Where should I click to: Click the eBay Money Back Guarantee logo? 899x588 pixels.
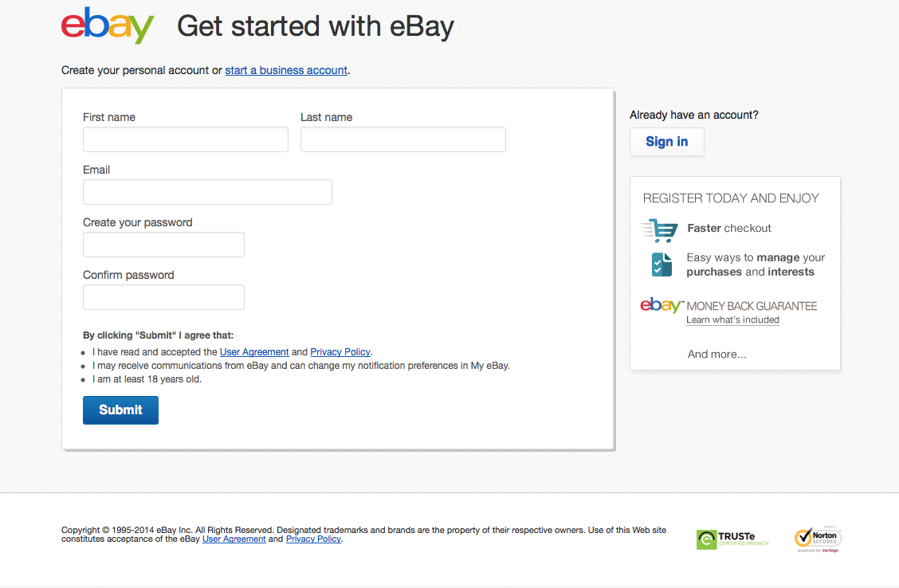(661, 305)
